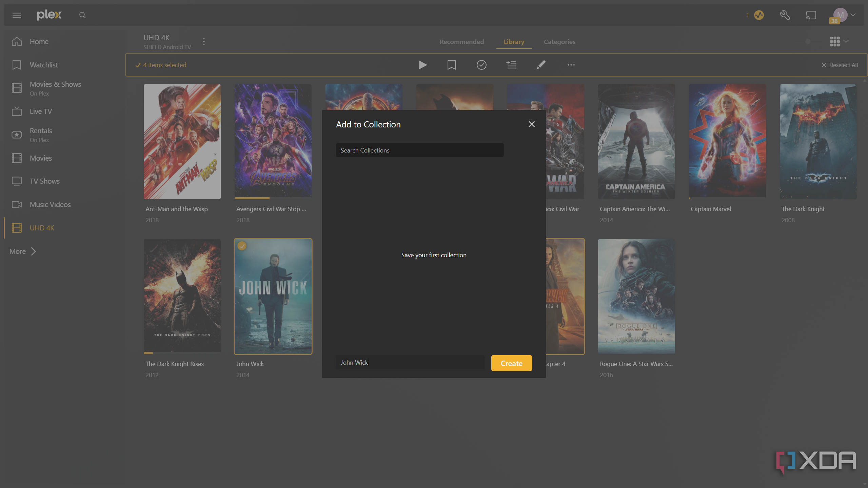Add selected items to watchlist bookmark
868x488 pixels.
click(x=452, y=65)
